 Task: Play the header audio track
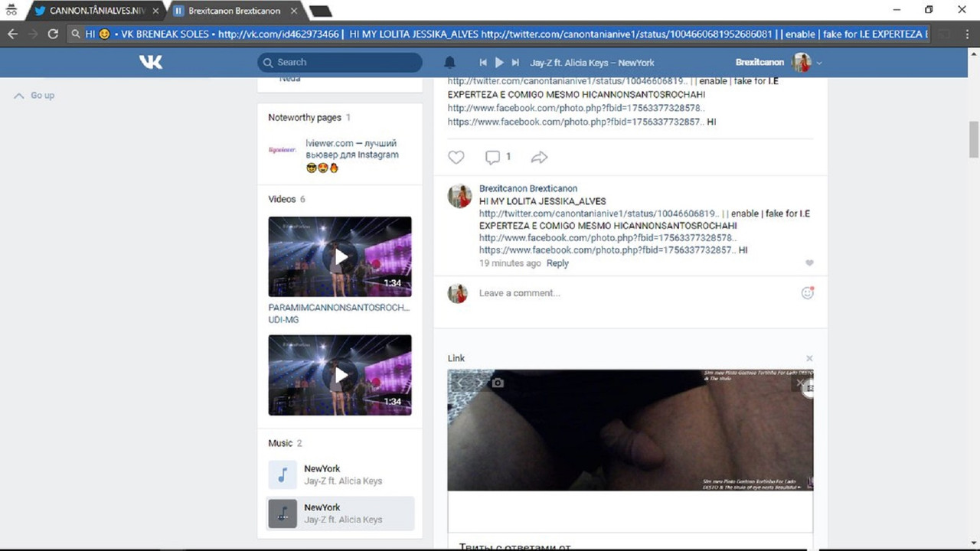(x=499, y=63)
